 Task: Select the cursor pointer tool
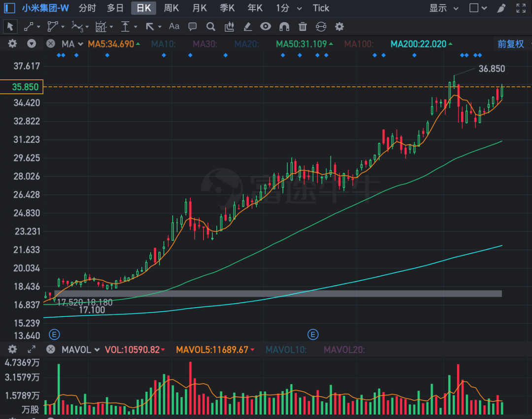10,27
